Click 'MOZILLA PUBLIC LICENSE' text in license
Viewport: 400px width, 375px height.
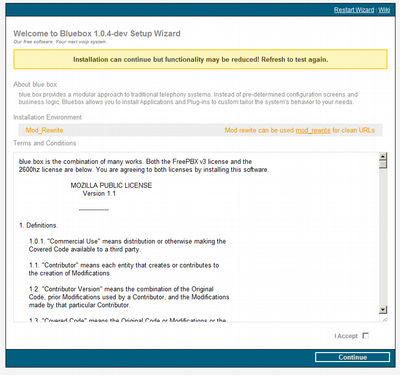click(x=111, y=185)
